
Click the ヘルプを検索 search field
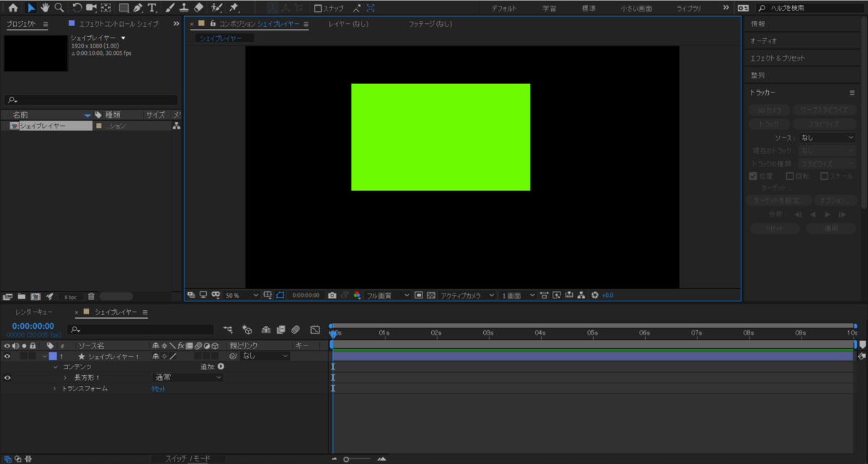click(810, 8)
